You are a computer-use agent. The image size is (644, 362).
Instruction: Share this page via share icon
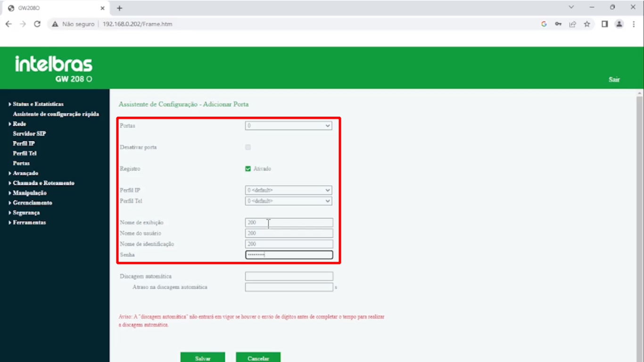point(572,24)
